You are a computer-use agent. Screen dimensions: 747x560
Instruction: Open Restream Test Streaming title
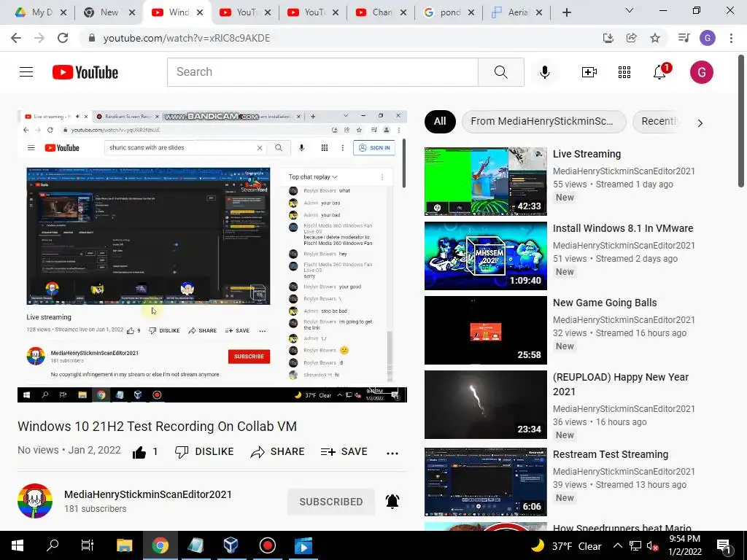point(611,454)
